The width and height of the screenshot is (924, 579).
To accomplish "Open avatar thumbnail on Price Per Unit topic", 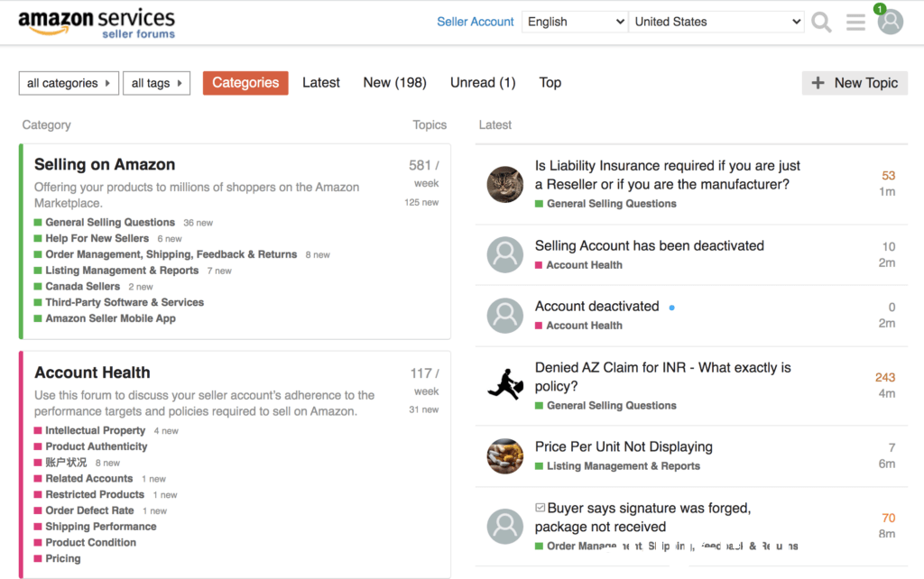I will tap(505, 456).
